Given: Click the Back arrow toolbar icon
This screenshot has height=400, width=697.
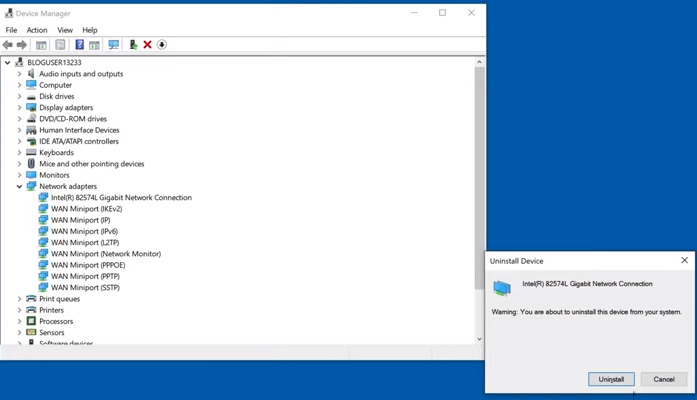Looking at the screenshot, I should (x=8, y=44).
